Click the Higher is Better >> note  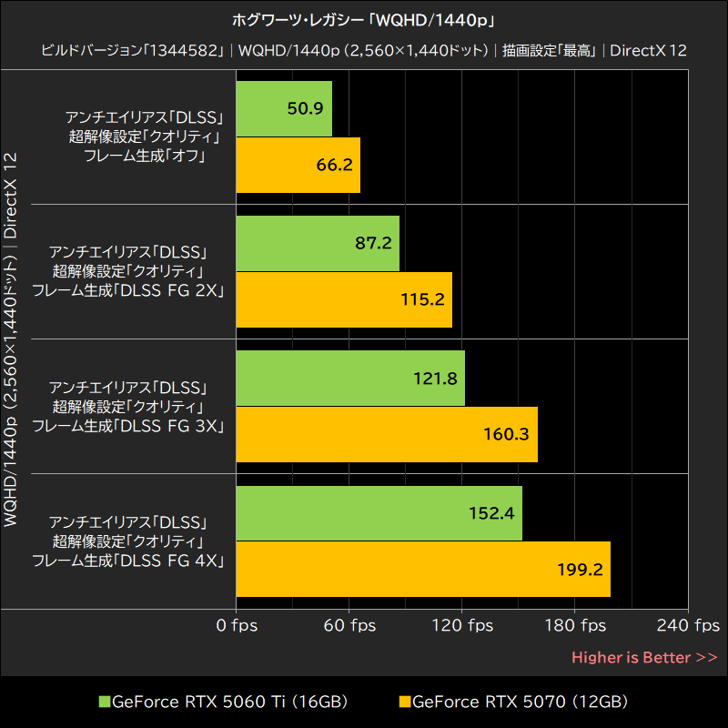[644, 657]
